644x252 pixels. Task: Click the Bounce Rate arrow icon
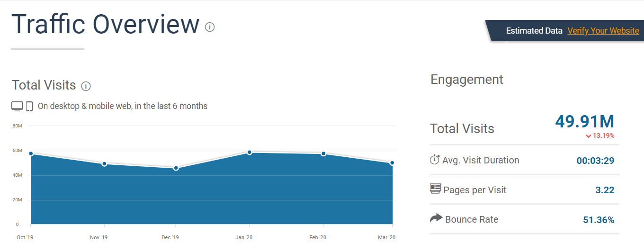pyautogui.click(x=436, y=218)
